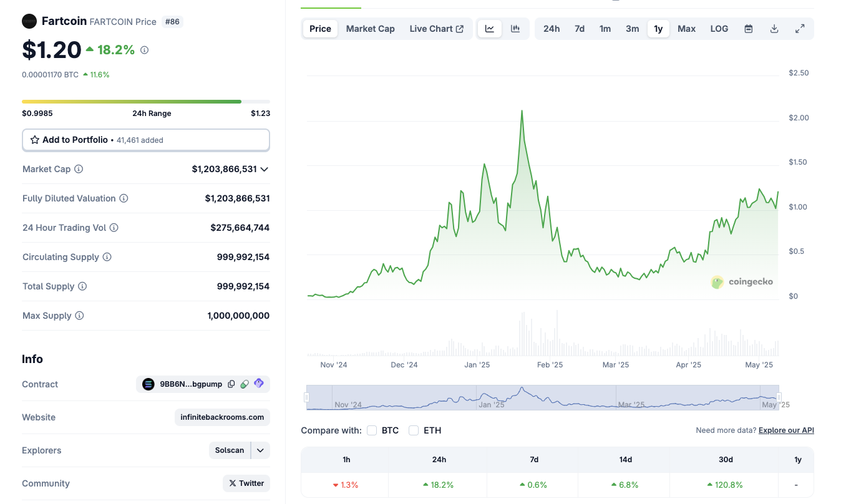Click the 1,000,000,000 Max Supply value

click(238, 316)
